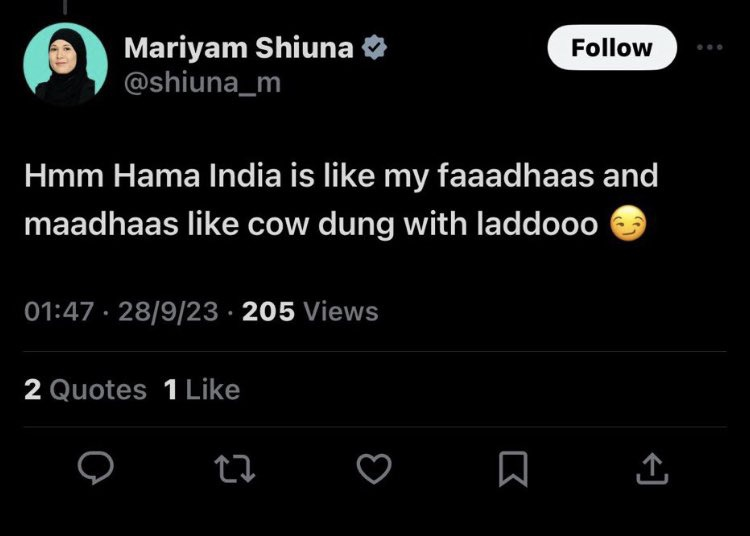
Task: Open the share tweet icon
Action: click(x=651, y=467)
